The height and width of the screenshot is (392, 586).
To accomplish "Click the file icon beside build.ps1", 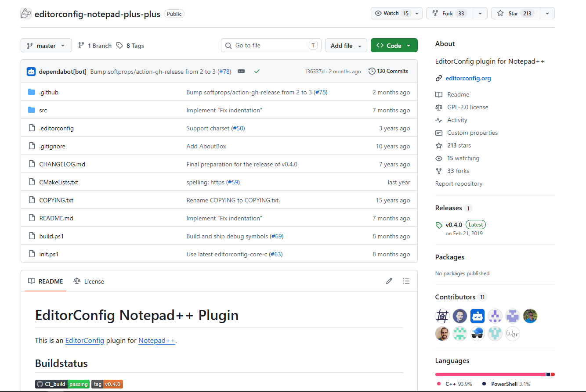I will pos(32,236).
